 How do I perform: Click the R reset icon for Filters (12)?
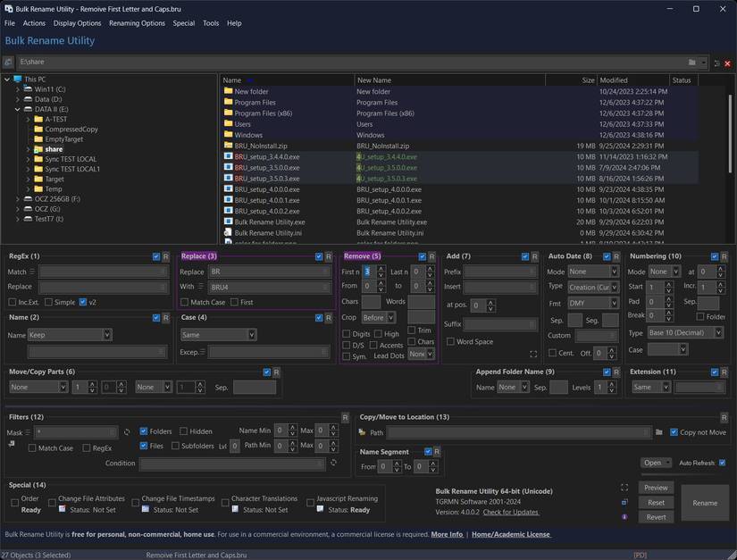pyautogui.click(x=346, y=417)
